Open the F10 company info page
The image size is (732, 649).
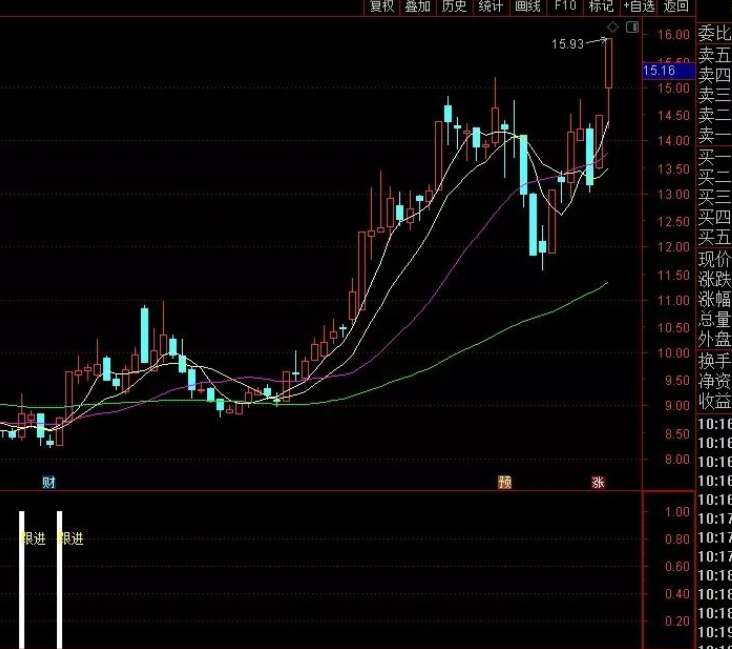pos(565,7)
